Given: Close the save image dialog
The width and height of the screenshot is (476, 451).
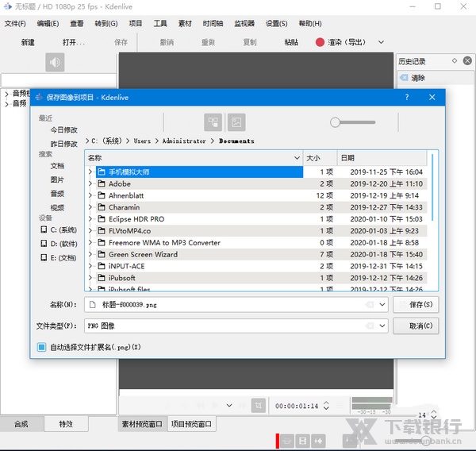Looking at the screenshot, I should (432, 97).
